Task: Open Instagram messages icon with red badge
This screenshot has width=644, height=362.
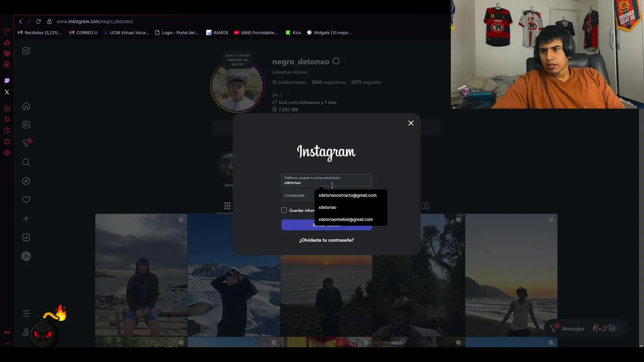Action: pyautogui.click(x=26, y=143)
